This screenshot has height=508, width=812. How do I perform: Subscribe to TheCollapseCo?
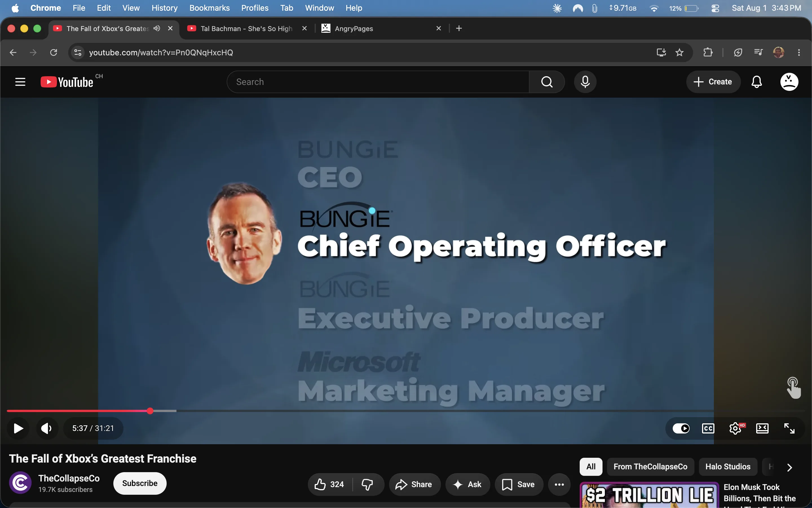click(x=140, y=483)
